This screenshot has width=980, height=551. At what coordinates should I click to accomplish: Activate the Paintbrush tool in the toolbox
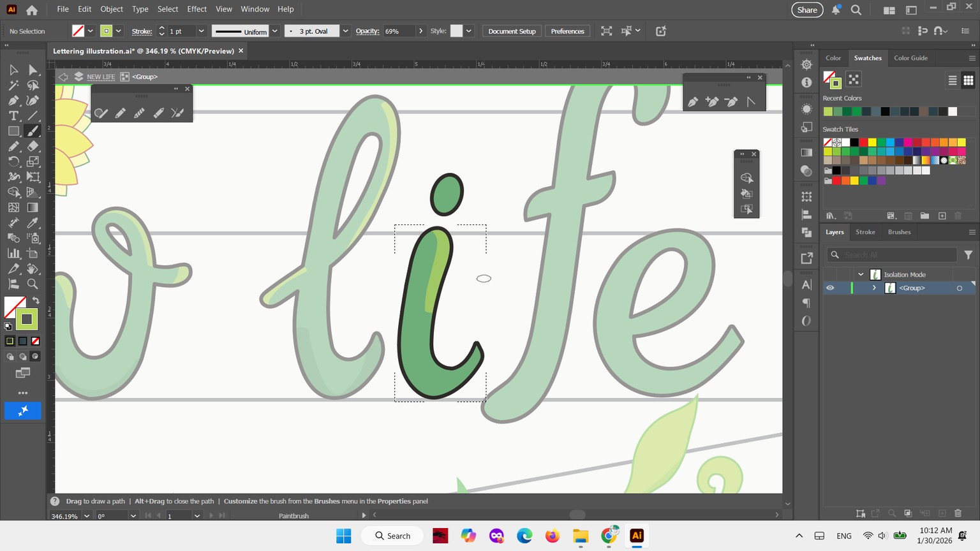tap(33, 131)
